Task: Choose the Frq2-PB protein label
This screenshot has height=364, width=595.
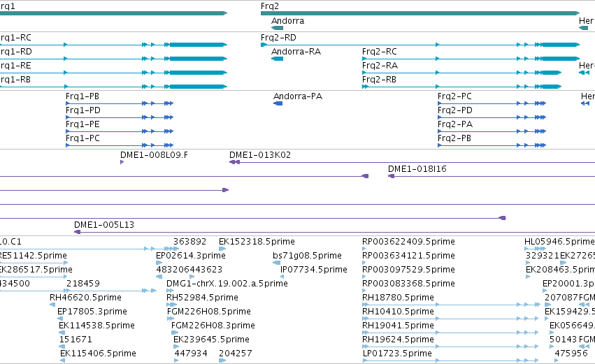Action: click(454, 138)
